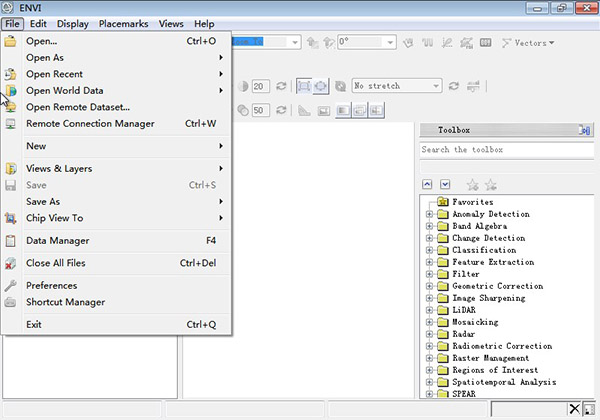Image resolution: width=600 pixels, height=420 pixels.
Task: Expand the Regions of Interest folder
Action: pyautogui.click(x=429, y=370)
